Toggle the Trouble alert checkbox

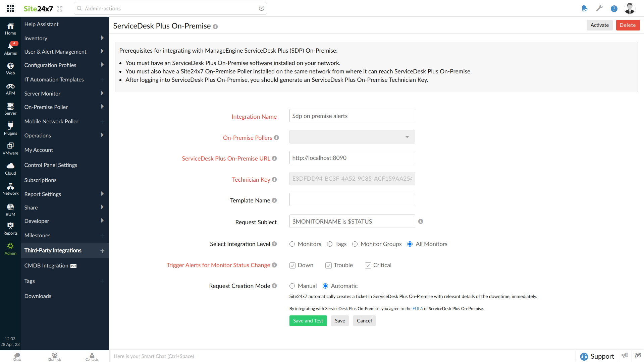tap(328, 265)
